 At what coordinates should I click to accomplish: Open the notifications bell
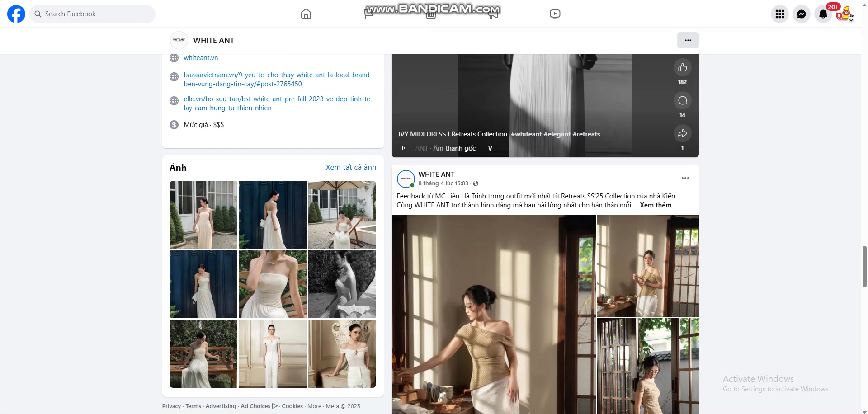click(x=823, y=14)
